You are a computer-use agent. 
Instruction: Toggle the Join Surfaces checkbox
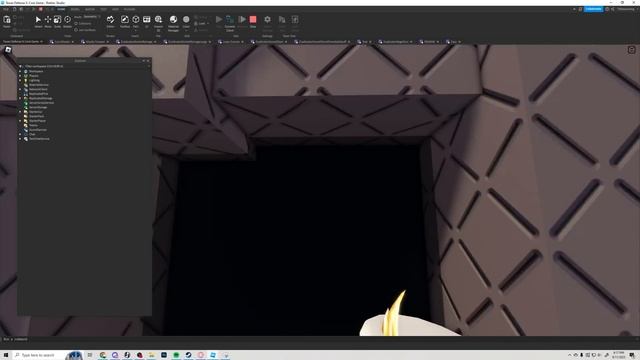[76, 30]
